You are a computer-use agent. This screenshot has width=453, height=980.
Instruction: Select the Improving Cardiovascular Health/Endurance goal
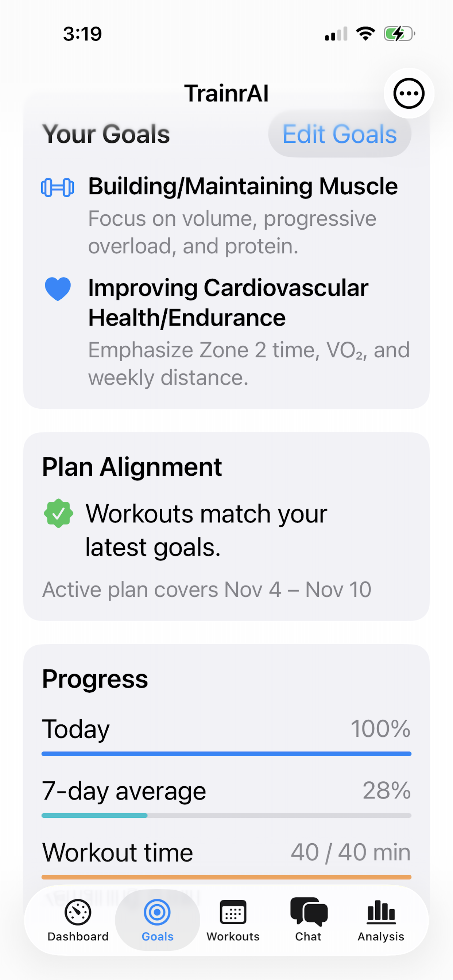(x=228, y=303)
